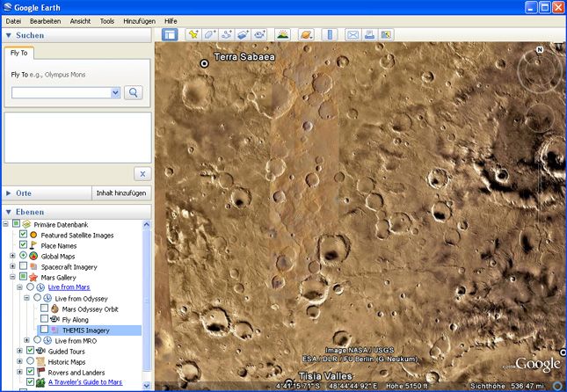567x392 pixels.
Task: Open the Fly To dropdown arrow
Action: (115, 93)
